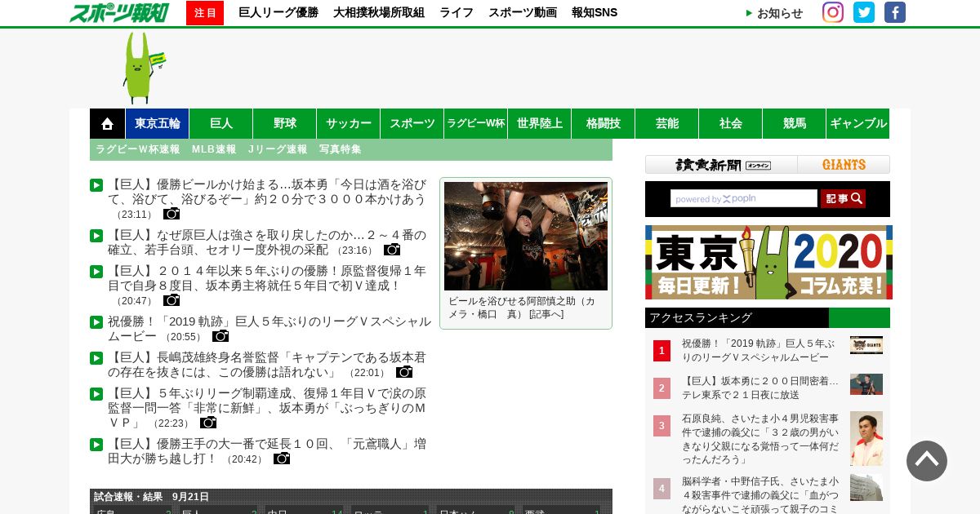Click the 写真特集 sub-menu link
This screenshot has width=980, height=514.
(x=341, y=149)
